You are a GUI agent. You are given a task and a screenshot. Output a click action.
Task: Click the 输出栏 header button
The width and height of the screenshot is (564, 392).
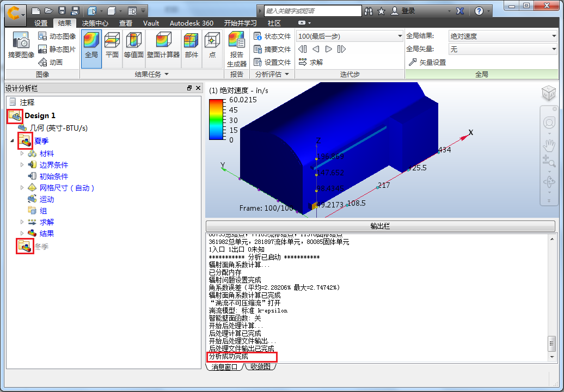pos(380,226)
